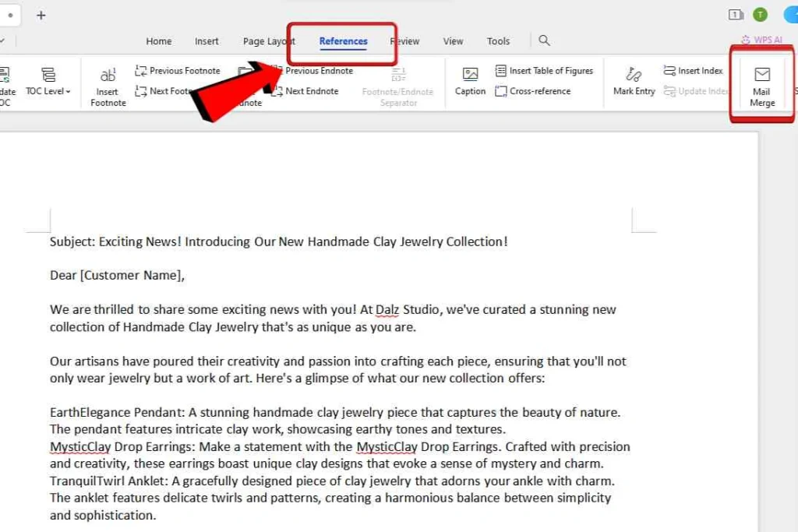Jump to Next Endnote
The height and width of the screenshot is (532, 798).
coord(305,91)
